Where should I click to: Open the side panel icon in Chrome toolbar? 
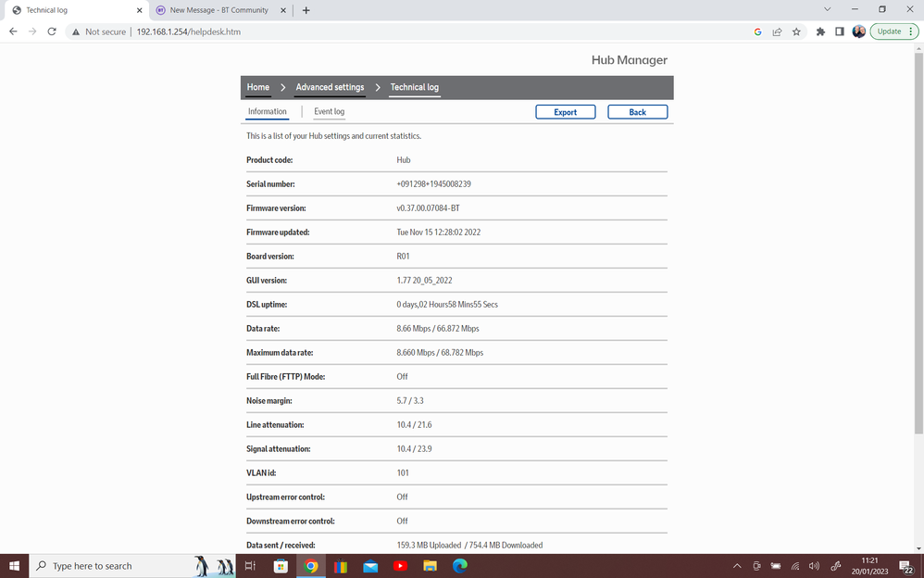[840, 31]
